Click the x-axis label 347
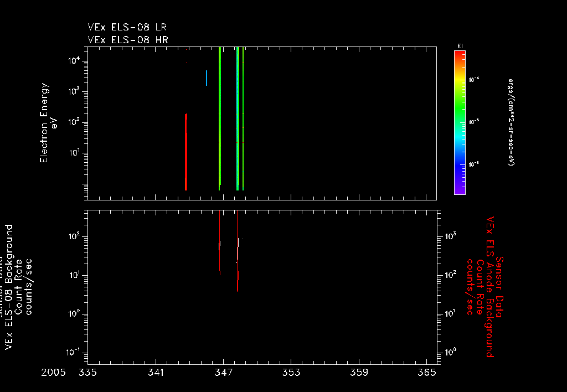Screen dimensions: 567x392 click(x=223, y=373)
